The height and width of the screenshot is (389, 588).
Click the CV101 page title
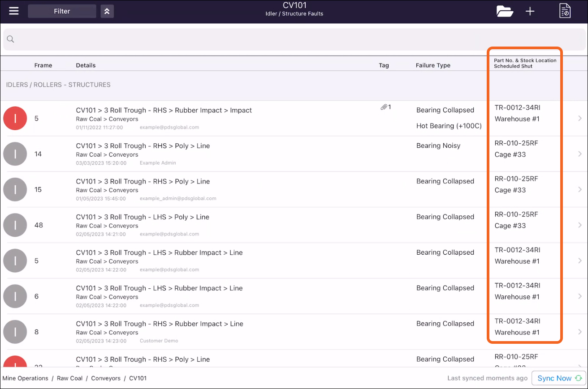point(294,5)
